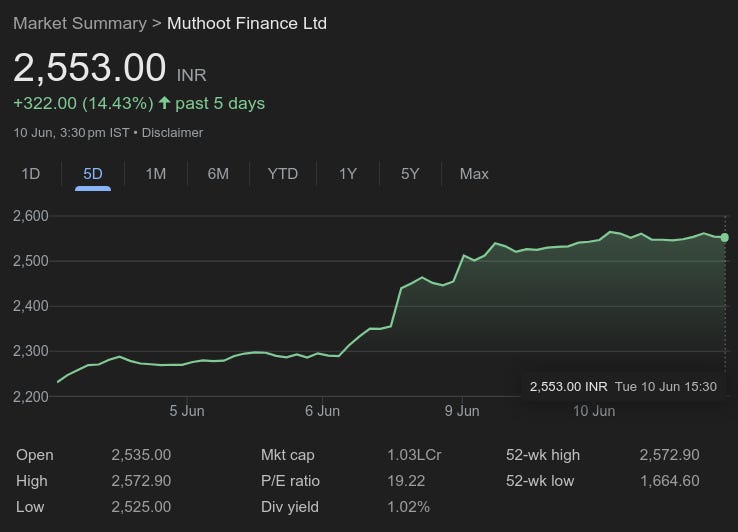The height and width of the screenshot is (532, 738).
Task: Open the YTD range tab
Action: coord(283,174)
